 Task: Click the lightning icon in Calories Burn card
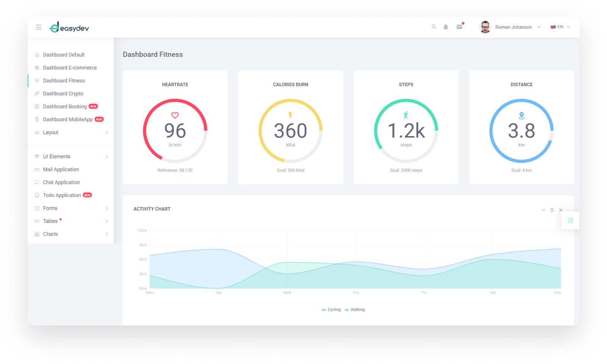pos(291,115)
